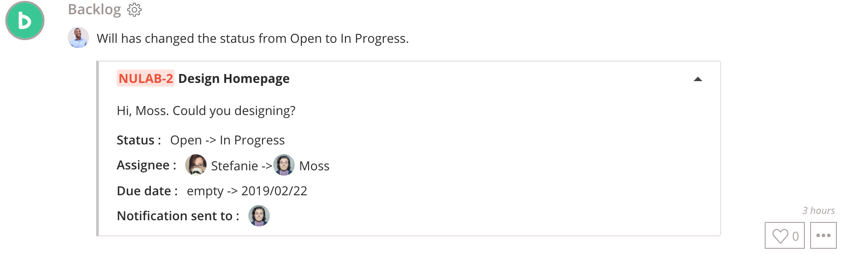Click Will's profile avatar
This screenshot has height=255, width=868.
click(78, 37)
